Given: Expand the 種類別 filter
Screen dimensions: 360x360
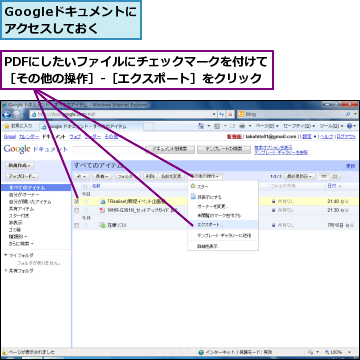Looking at the screenshot, I should click(18, 237).
